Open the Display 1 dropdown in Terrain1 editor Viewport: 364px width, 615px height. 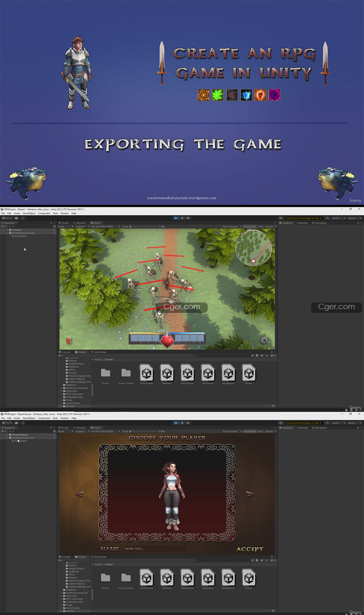tap(82, 226)
